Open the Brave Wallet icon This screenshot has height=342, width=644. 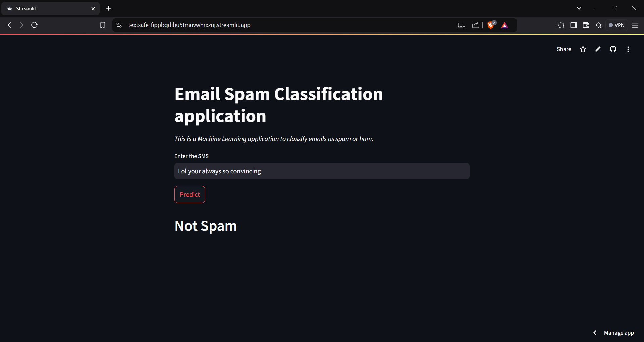point(586,25)
